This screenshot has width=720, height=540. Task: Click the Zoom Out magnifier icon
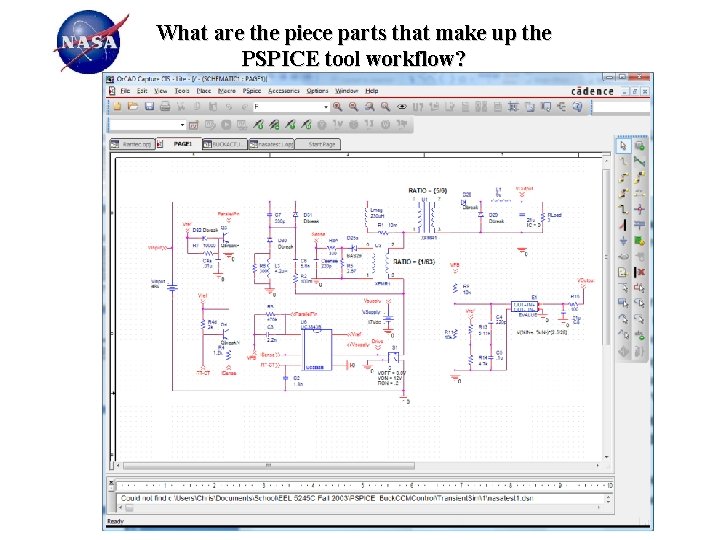coord(354,107)
